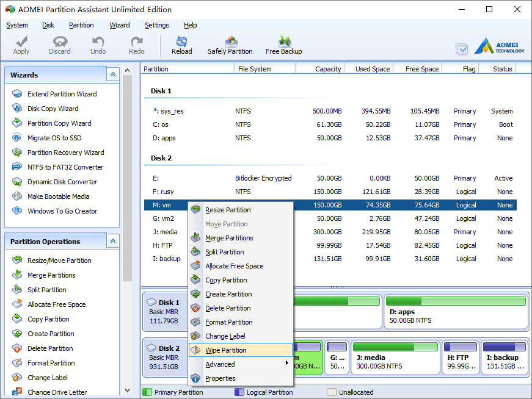Click Logical Partition blue legend swatch
The height and width of the screenshot is (399, 532).
239,392
